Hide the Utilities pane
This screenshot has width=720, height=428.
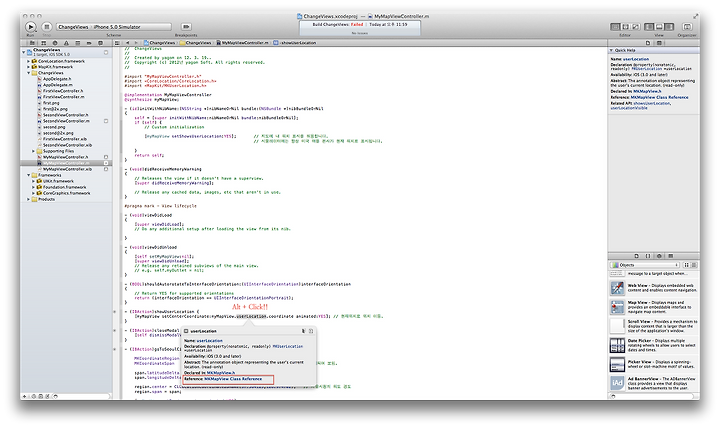pos(669,27)
